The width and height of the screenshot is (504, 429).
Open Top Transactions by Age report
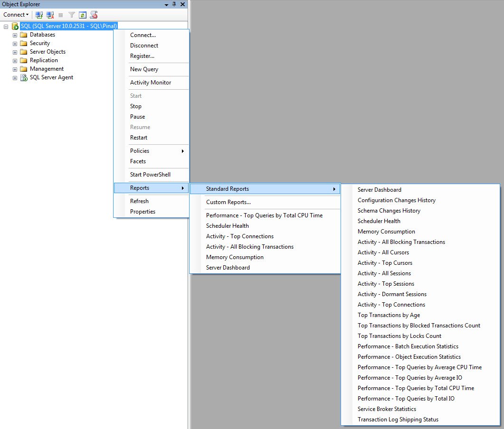[x=420, y=315]
